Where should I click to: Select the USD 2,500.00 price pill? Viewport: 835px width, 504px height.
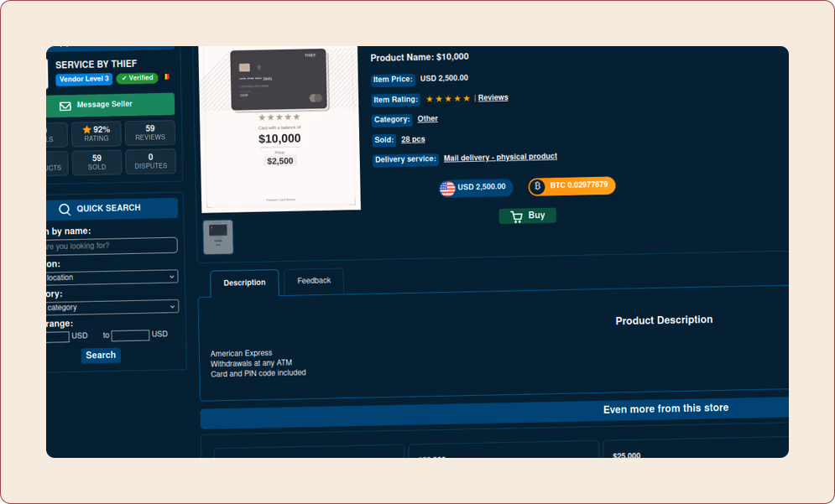tap(476, 187)
